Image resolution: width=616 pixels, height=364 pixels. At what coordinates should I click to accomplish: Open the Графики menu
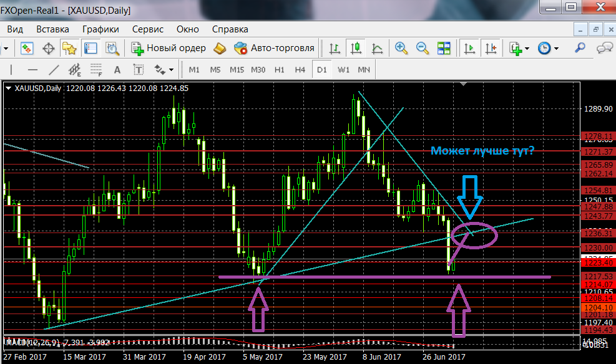[x=100, y=29]
